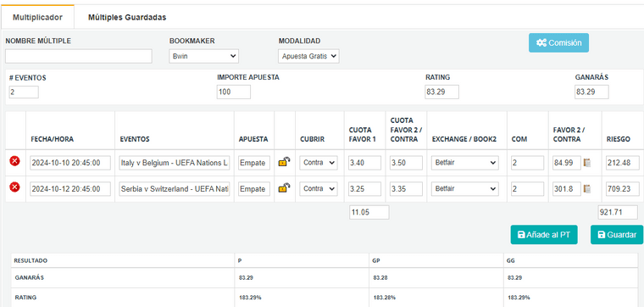
Task: Copy the 84.99 contra stake via clipboard icon
Action: pyautogui.click(x=587, y=163)
